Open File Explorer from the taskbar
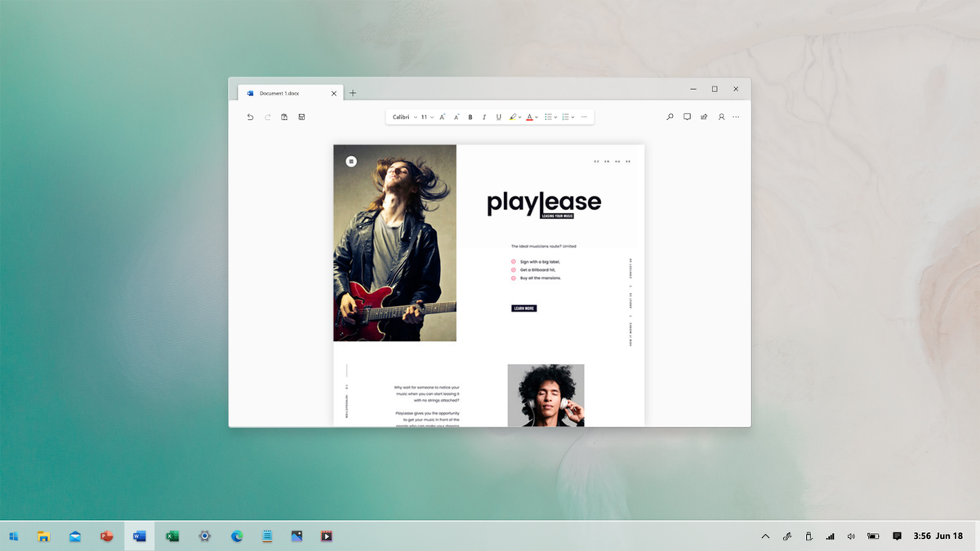Image resolution: width=980 pixels, height=551 pixels. point(44,536)
